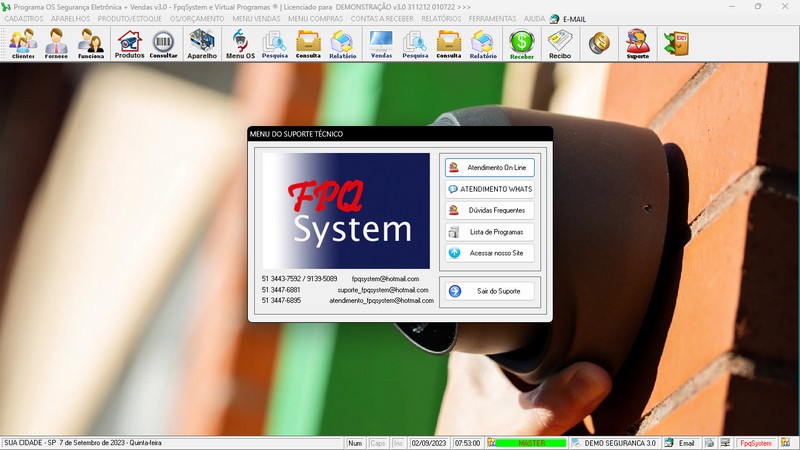800x450 pixels.
Task: Open the Suporte toolbar icon
Action: (637, 44)
